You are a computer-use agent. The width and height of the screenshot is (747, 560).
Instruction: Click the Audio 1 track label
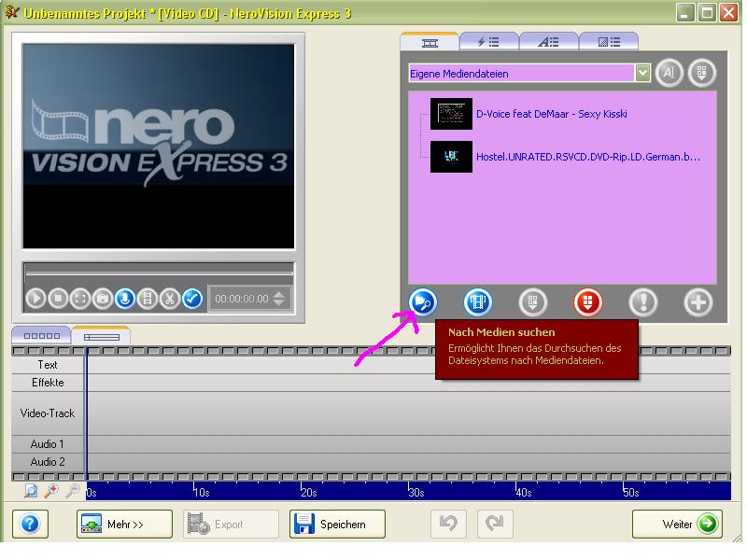(48, 444)
